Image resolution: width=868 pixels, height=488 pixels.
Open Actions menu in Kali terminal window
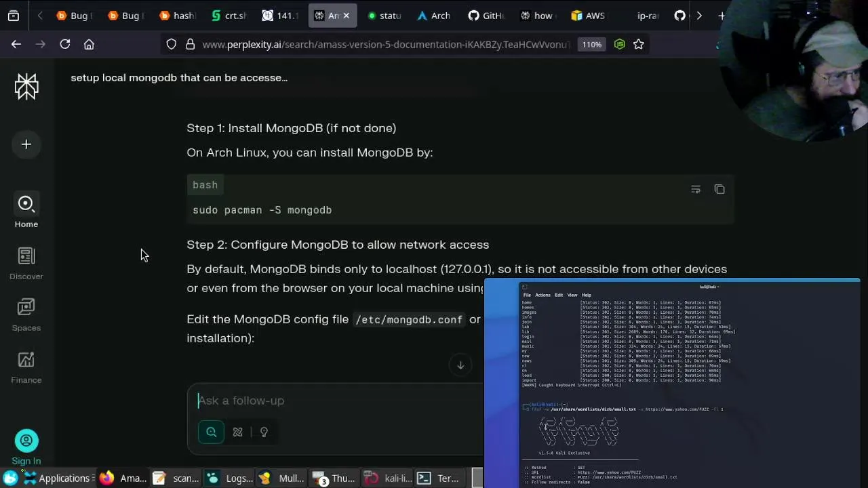pos(542,295)
